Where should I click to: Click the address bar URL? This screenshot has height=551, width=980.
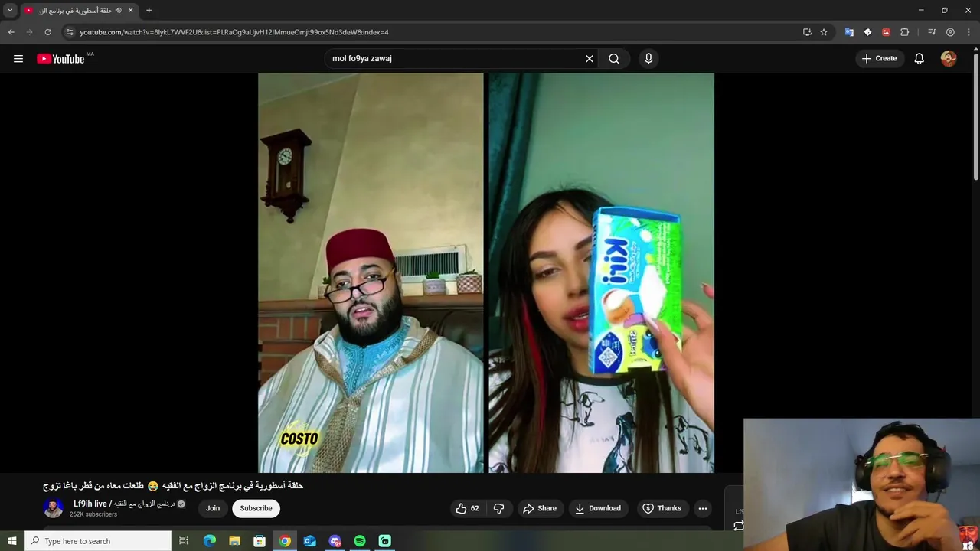click(234, 32)
